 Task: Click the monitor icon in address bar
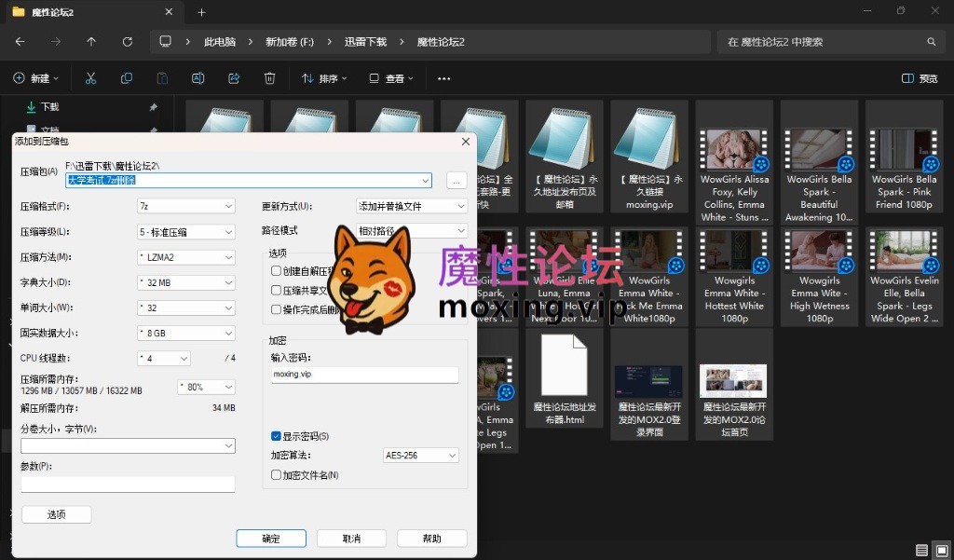[165, 41]
